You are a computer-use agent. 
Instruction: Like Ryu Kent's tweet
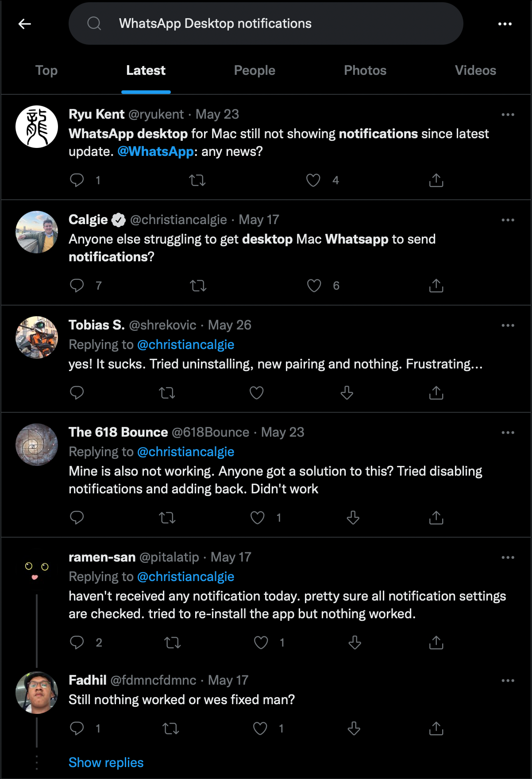313,180
